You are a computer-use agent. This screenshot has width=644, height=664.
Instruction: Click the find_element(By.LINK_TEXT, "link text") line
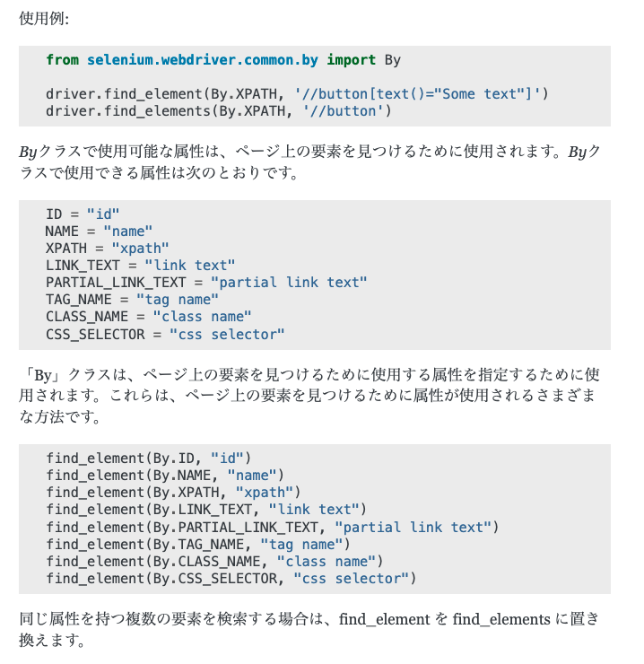[x=206, y=510]
